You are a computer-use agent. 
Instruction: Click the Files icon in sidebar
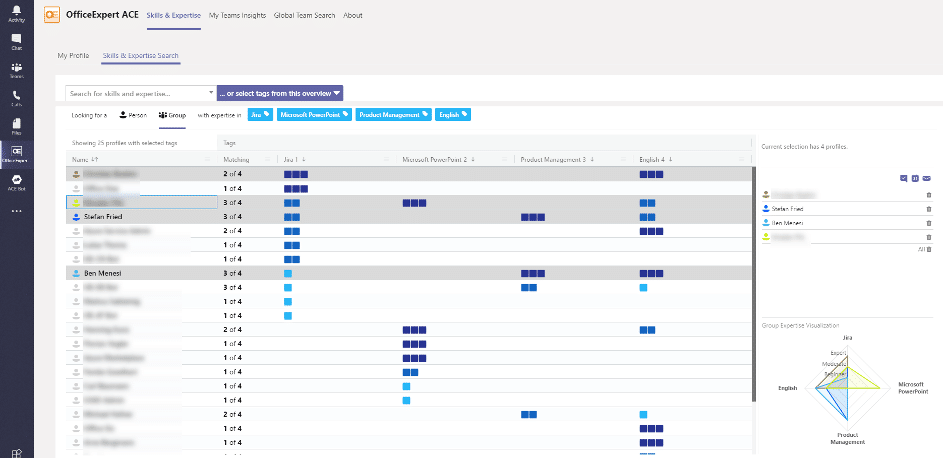point(16,125)
